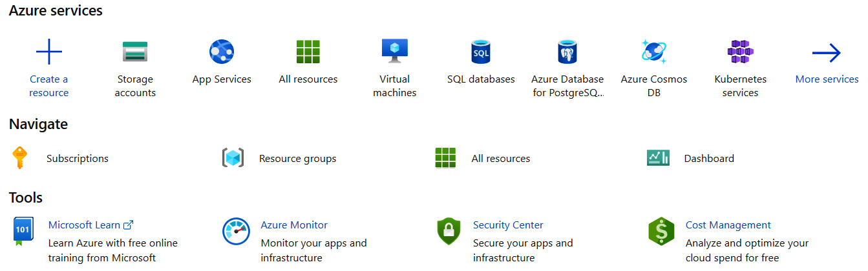868x271 pixels.
Task: Select the Dashboard chart icon
Action: (x=658, y=158)
